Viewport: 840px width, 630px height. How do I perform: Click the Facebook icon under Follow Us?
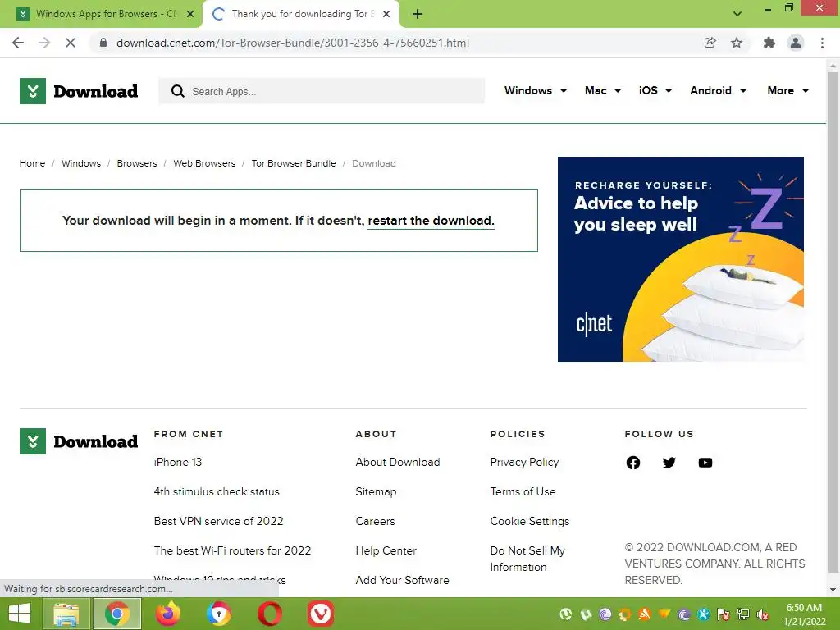click(x=633, y=463)
